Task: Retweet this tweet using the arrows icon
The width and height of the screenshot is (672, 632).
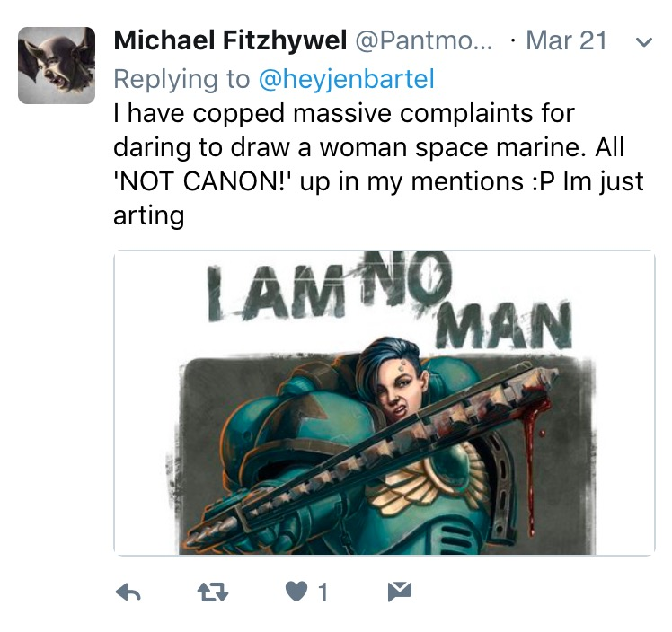Action: [x=213, y=592]
